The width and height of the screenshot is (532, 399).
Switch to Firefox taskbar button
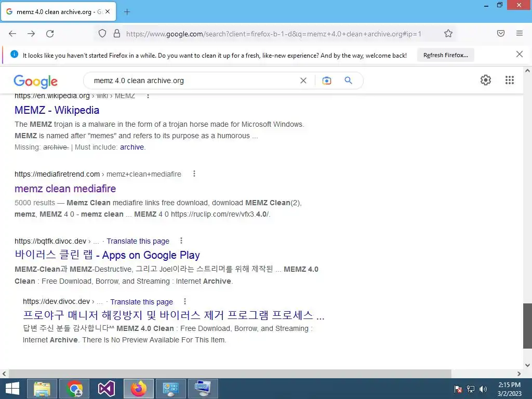tap(138, 389)
